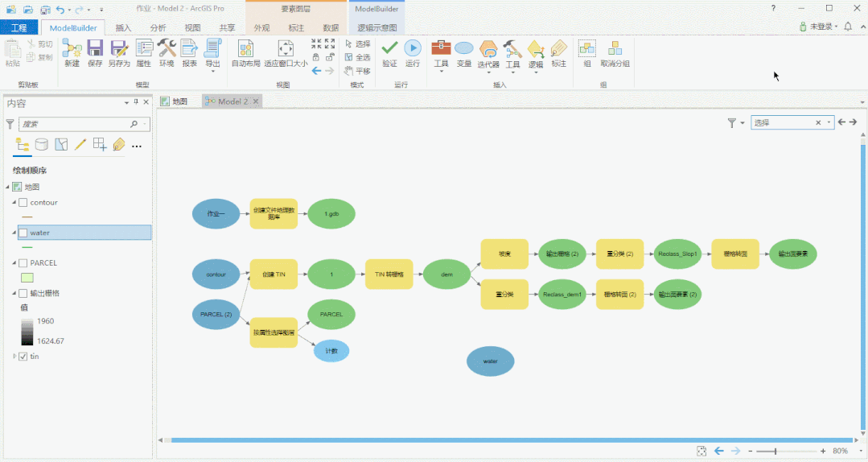This screenshot has width=868, height=462.
Task: Click the 验证 (Validate) checkmark icon
Action: 389,48
